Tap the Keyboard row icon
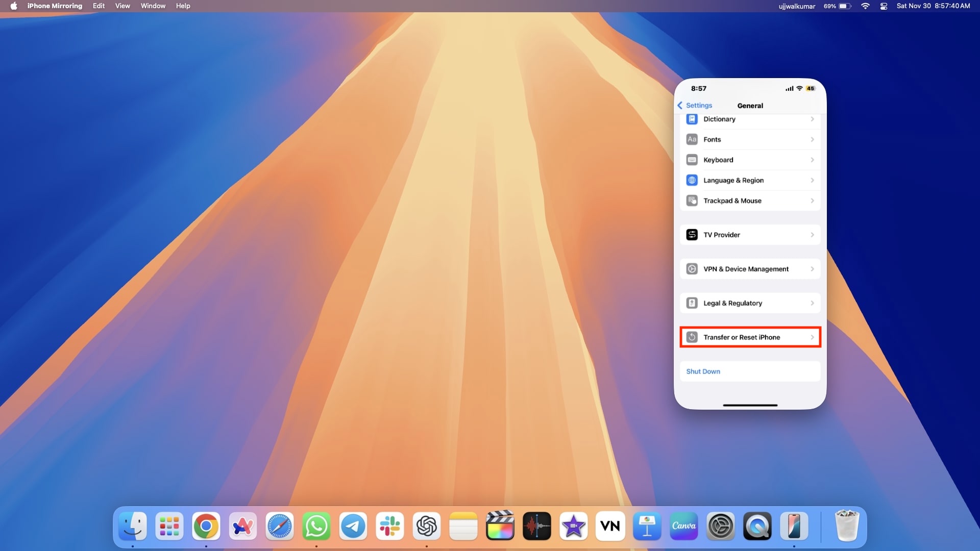The width and height of the screenshot is (980, 551). point(692,160)
